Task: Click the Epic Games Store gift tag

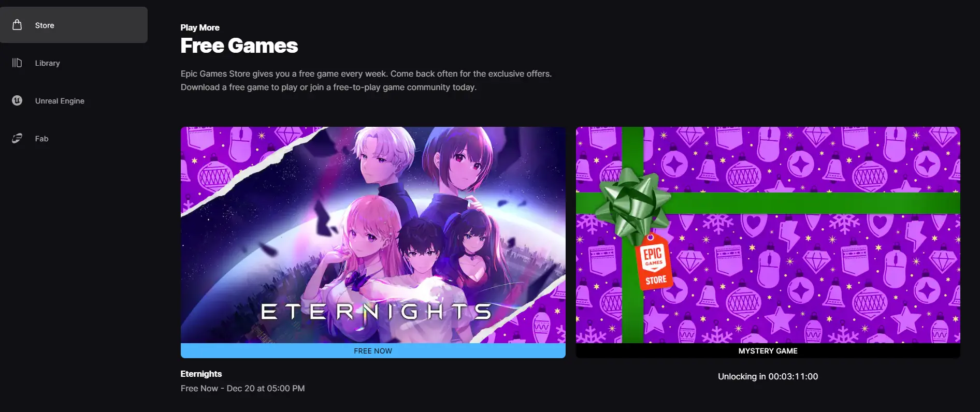Action: pos(654,262)
